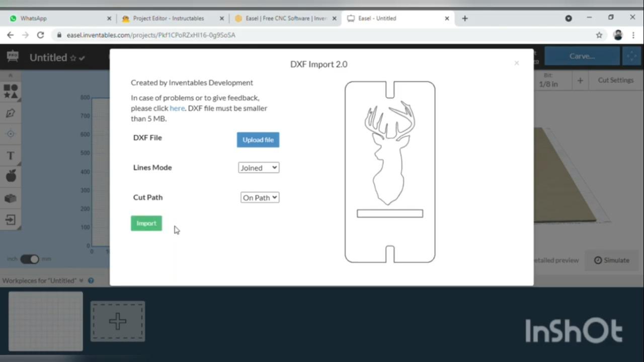Switch to WhatsApp tab
644x362 pixels.
pyautogui.click(x=60, y=18)
